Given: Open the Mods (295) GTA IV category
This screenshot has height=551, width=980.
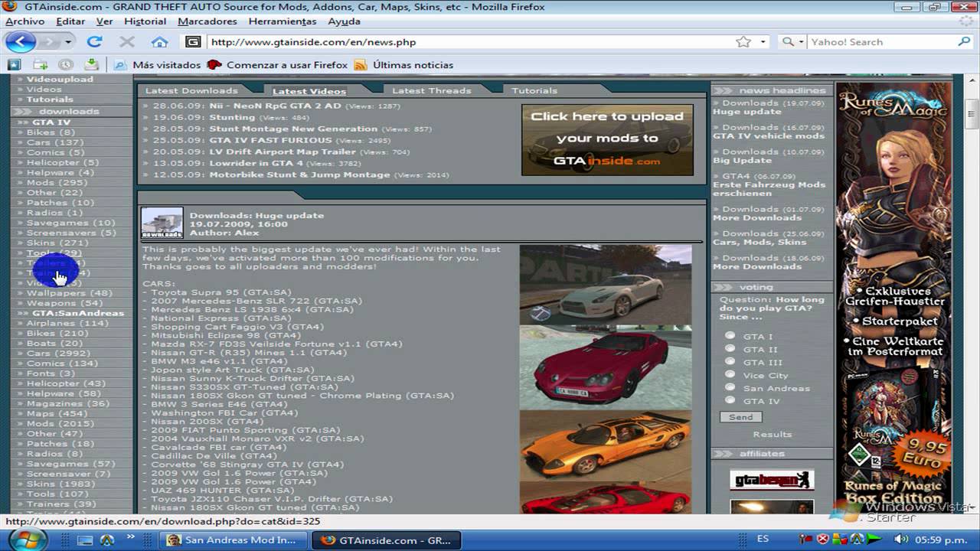Looking at the screenshot, I should click(x=57, y=182).
